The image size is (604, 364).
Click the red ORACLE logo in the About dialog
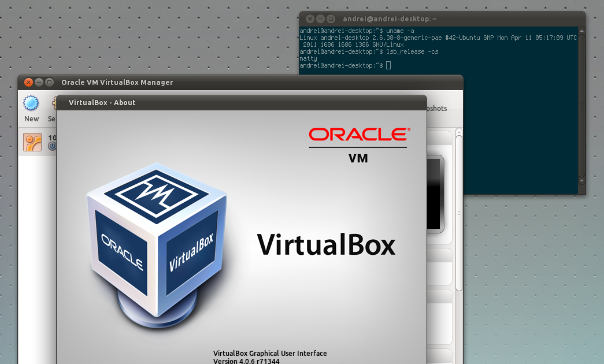point(359,135)
